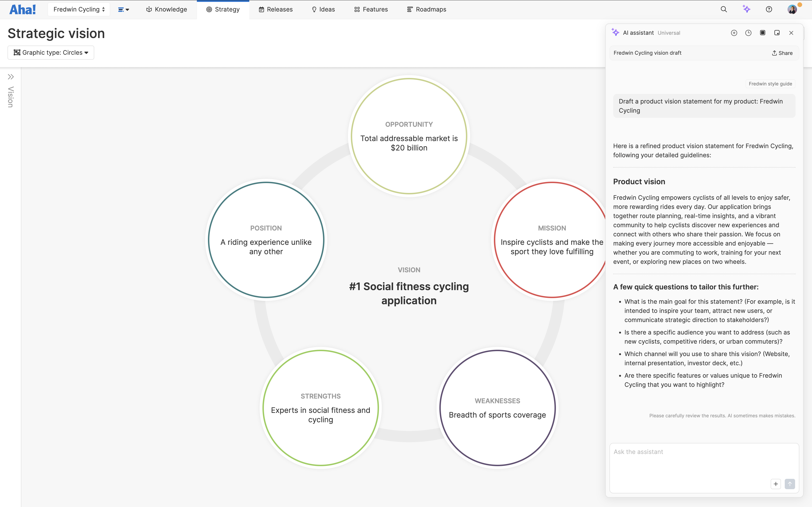Image resolution: width=812 pixels, height=507 pixels.
Task: Switch to the Roadmaps tab
Action: pyautogui.click(x=426, y=9)
